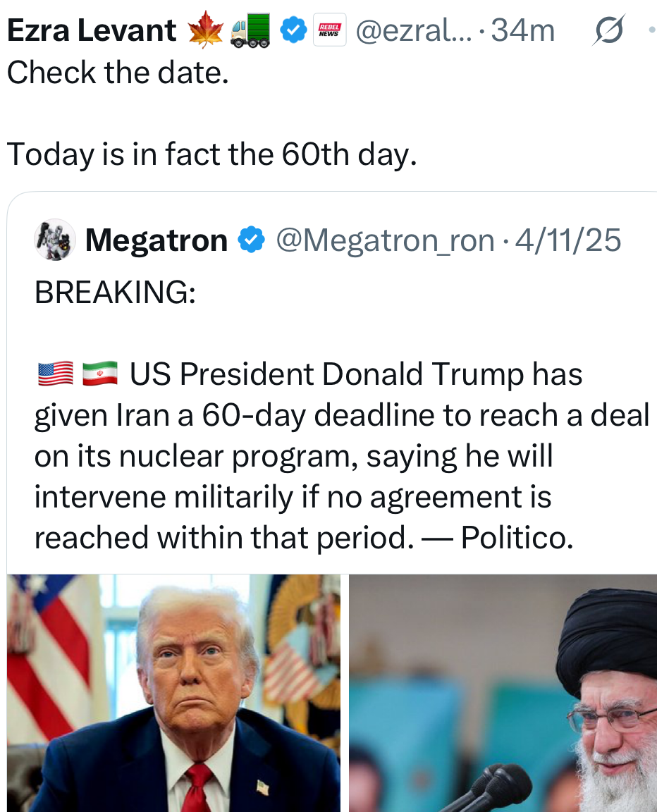
Task: Click the US flag emoji
Action: click(55, 374)
